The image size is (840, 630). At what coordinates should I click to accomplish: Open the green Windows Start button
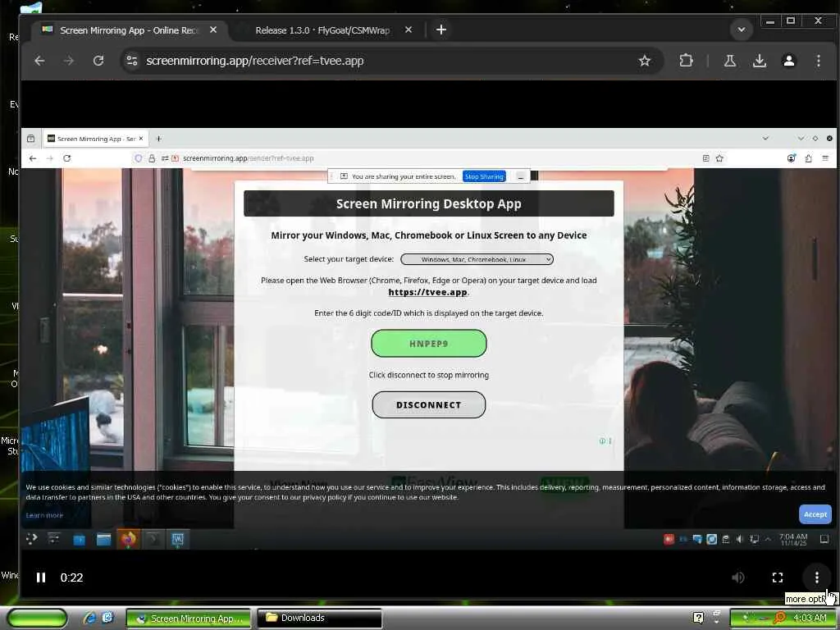pyautogui.click(x=36, y=618)
